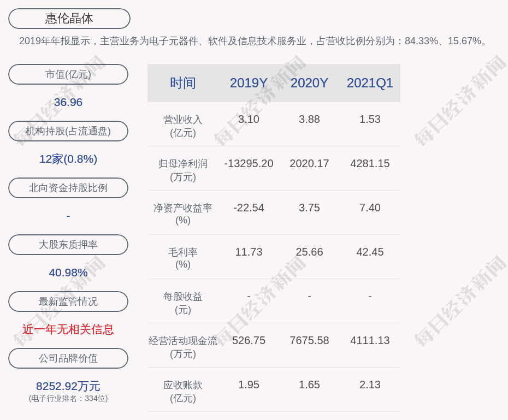
Task: Select the 北向资金持股比例 pill
Action: click(x=68, y=188)
